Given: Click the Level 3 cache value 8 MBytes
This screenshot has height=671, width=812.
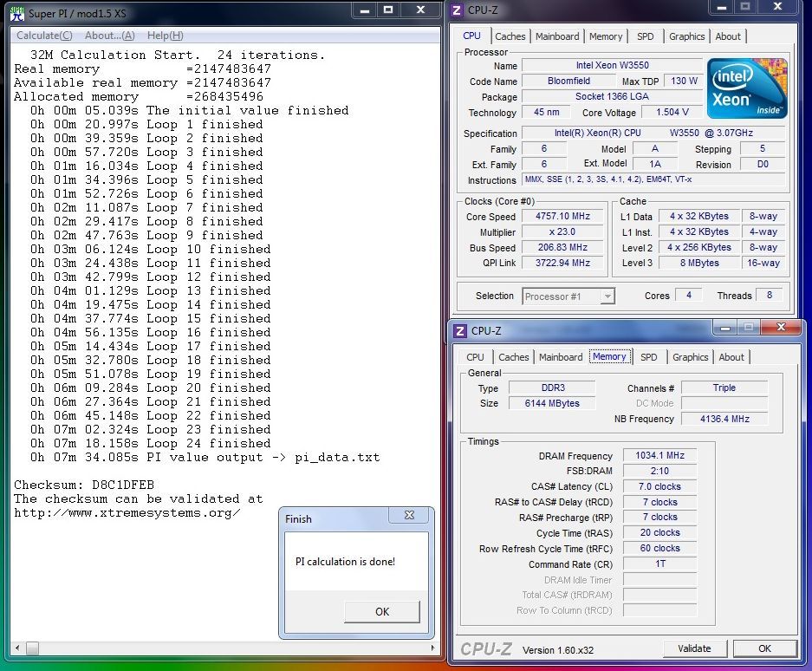Looking at the screenshot, I should pos(699,263).
